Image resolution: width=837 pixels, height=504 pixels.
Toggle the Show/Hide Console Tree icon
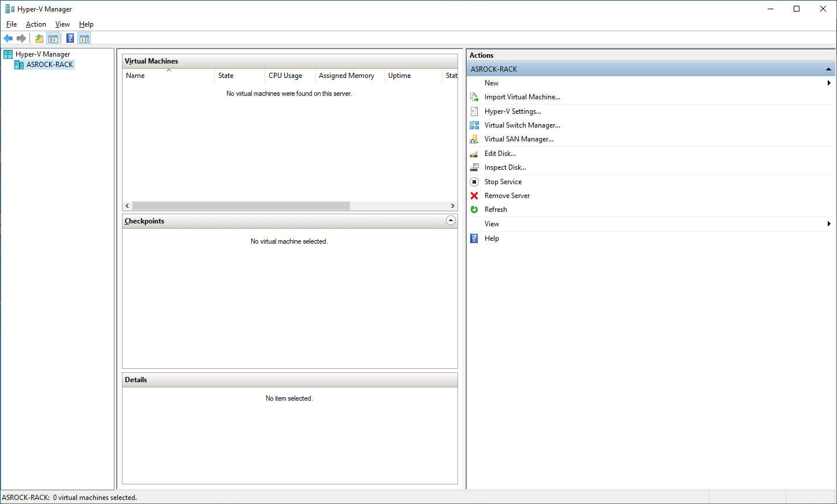(x=53, y=39)
